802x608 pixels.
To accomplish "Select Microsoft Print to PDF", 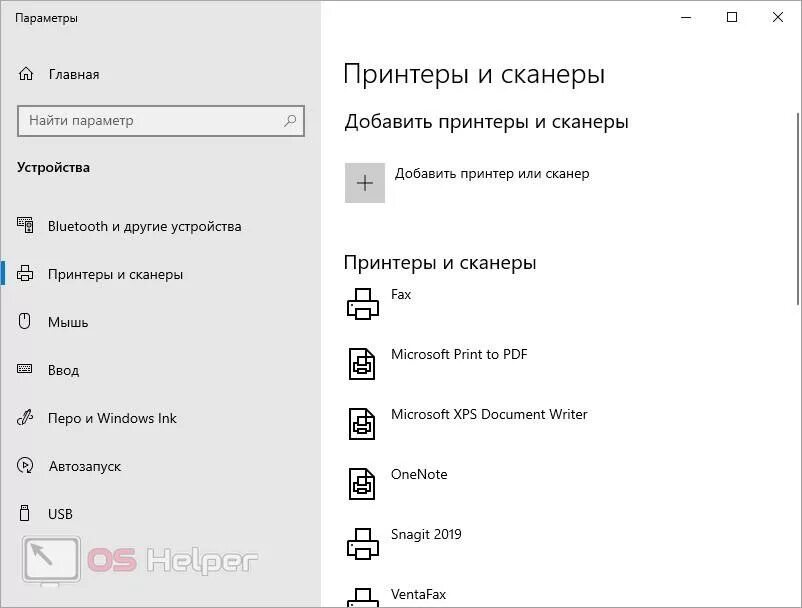I will pos(459,354).
